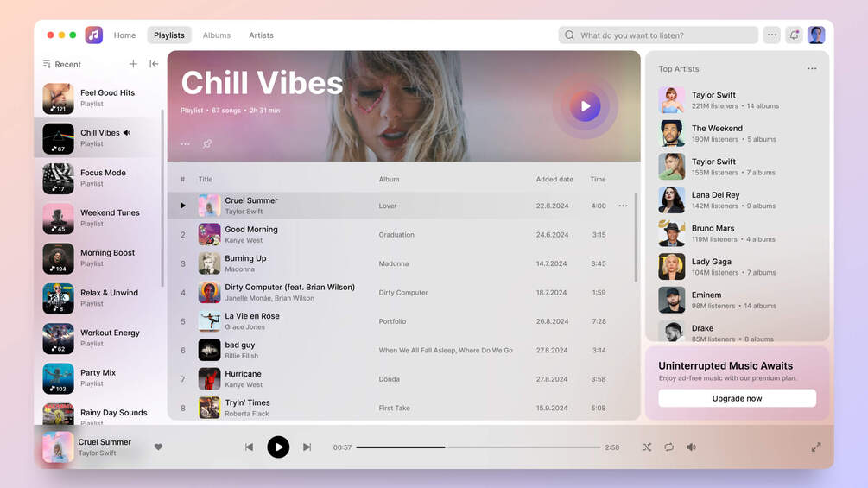Viewport: 868px width, 488px height.
Task: Click the Burning Up album cover
Action: tap(209, 263)
